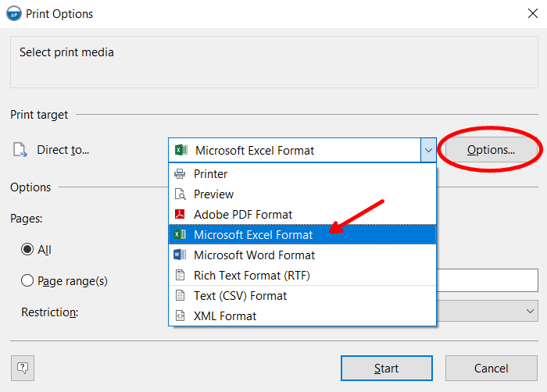Click the help question mark icon
This screenshot has width=547, height=392.
(23, 367)
